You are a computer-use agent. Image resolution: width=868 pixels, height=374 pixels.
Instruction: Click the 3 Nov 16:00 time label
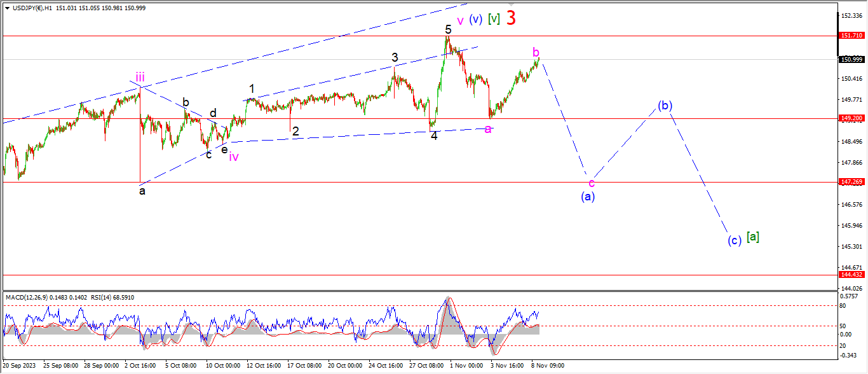pos(507,366)
